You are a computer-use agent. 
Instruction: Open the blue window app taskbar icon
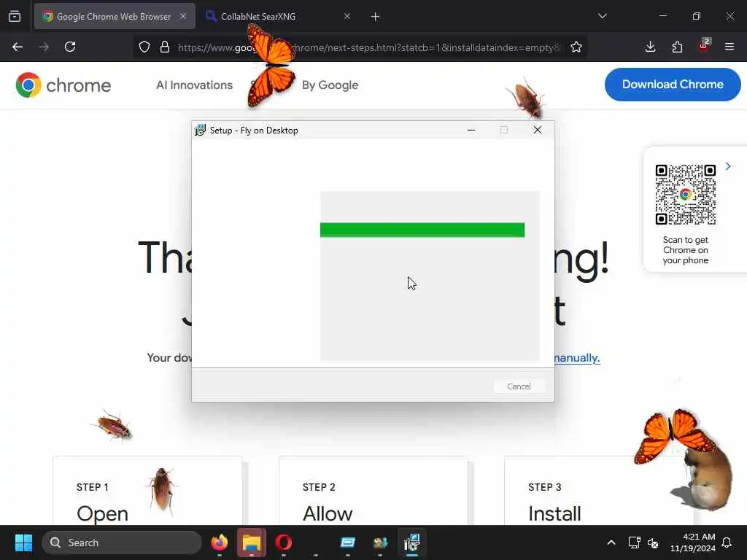(x=348, y=542)
